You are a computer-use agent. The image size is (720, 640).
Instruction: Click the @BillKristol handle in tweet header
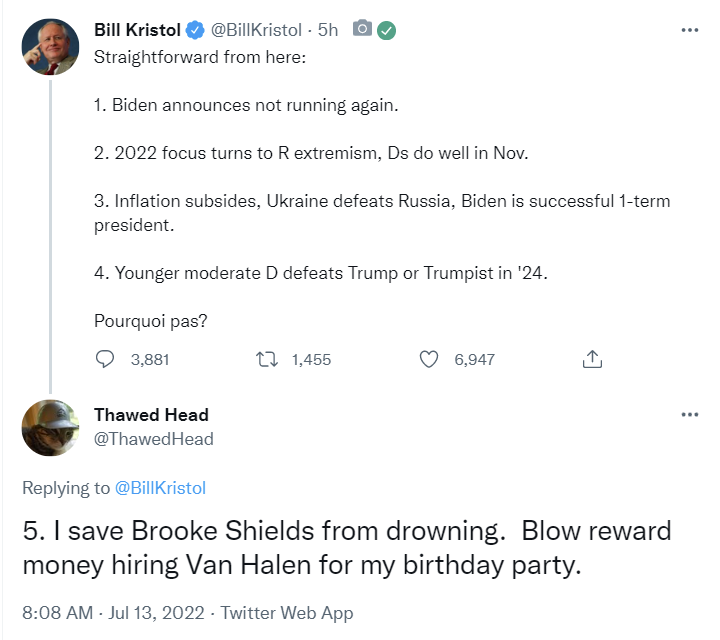(256, 30)
